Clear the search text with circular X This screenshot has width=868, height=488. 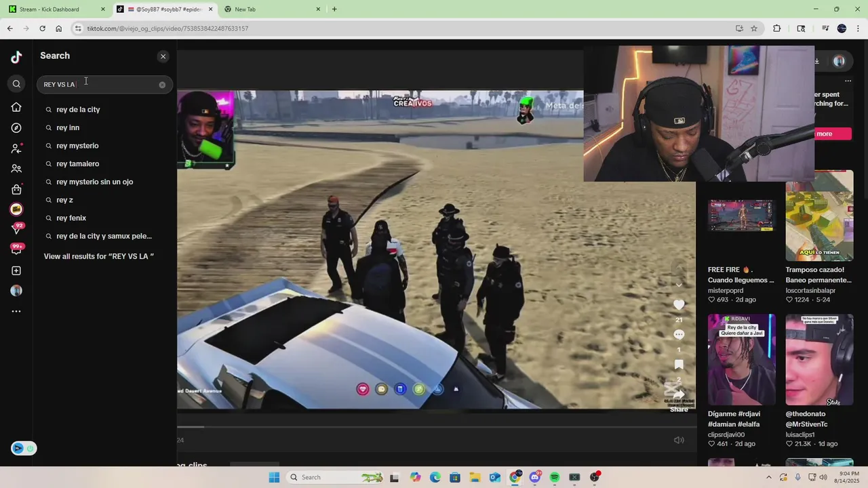(x=162, y=85)
